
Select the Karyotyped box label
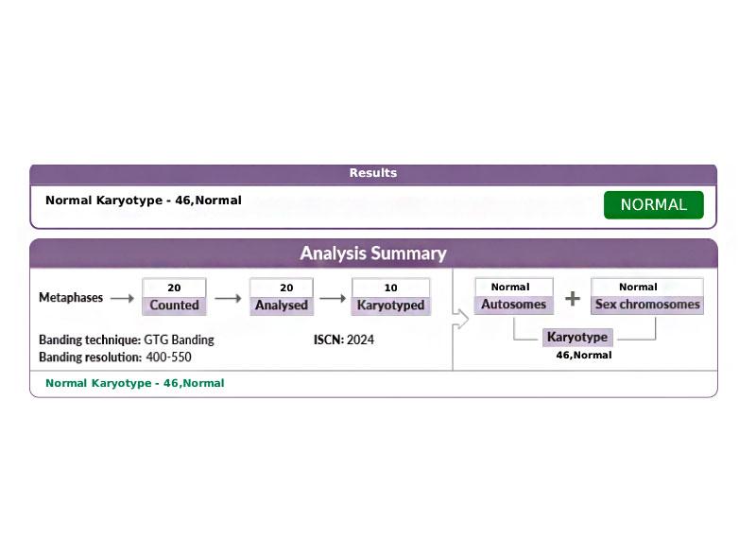coord(390,305)
